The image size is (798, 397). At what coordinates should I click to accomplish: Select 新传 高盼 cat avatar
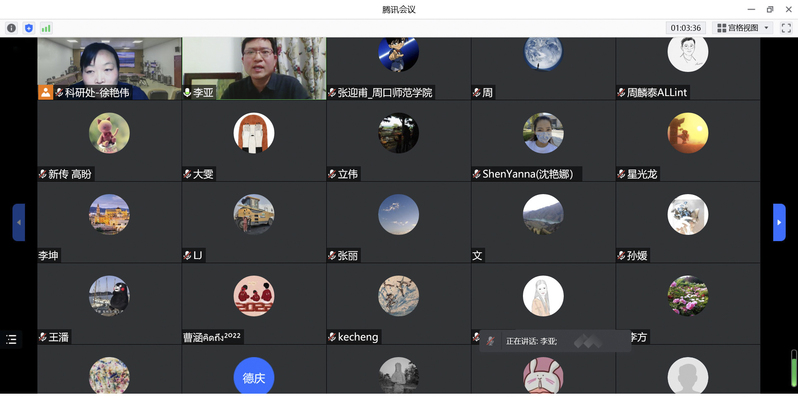pos(109,133)
